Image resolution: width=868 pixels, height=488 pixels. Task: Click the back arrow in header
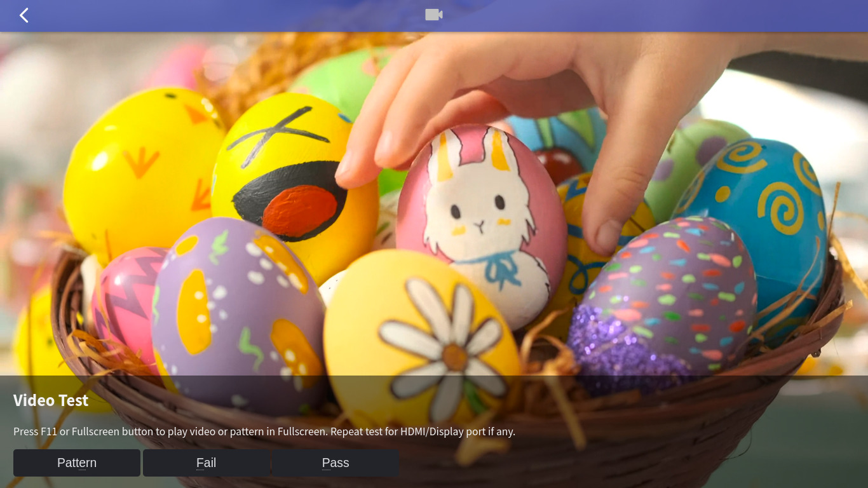(x=24, y=15)
